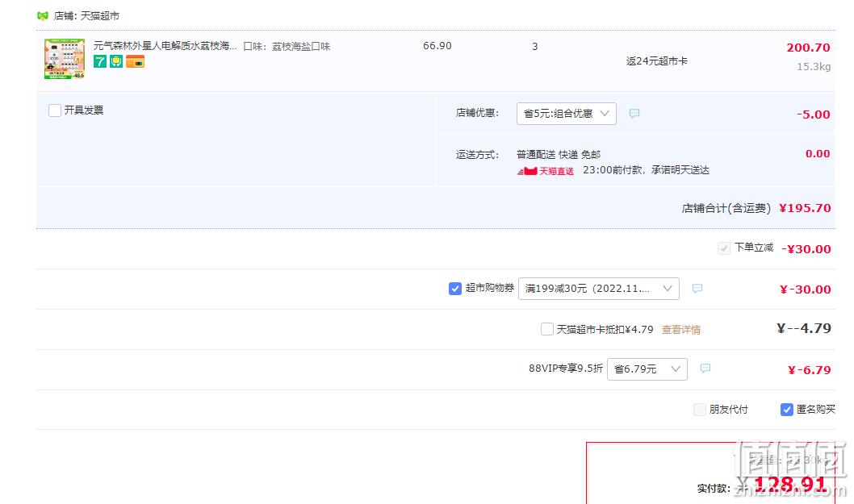Click the comment icon beside store discount dropdown
Viewport: 854px width, 504px height.
click(x=634, y=113)
